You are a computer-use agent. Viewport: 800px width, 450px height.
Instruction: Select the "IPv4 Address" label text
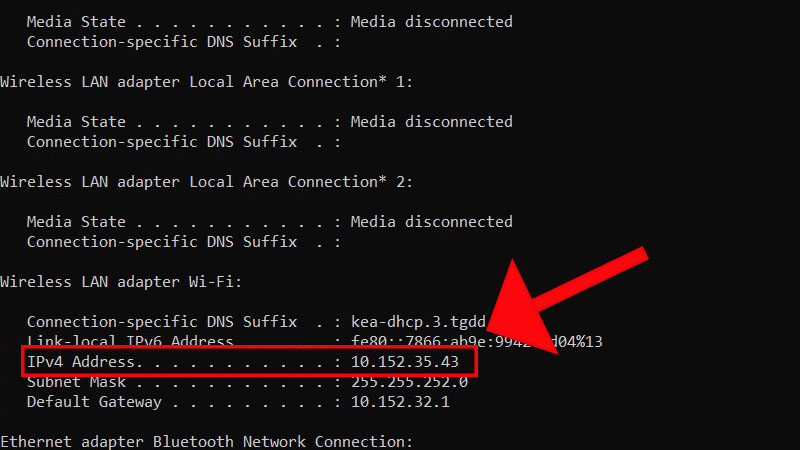click(84, 361)
